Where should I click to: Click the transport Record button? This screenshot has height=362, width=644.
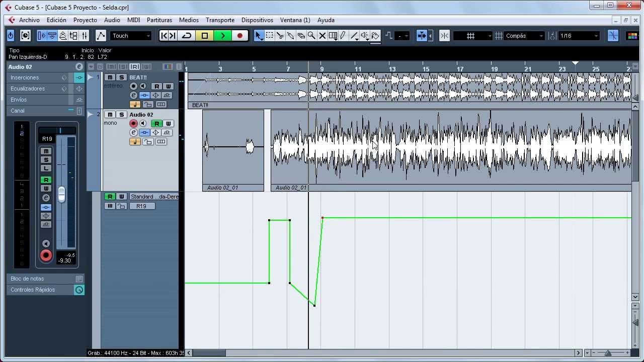pos(240,36)
